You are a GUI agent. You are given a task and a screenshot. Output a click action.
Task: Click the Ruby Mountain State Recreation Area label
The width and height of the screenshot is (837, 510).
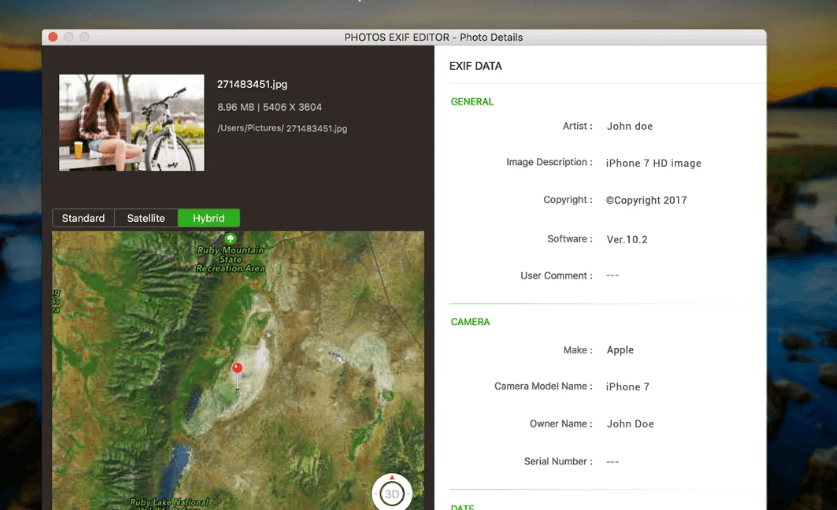coord(231,259)
